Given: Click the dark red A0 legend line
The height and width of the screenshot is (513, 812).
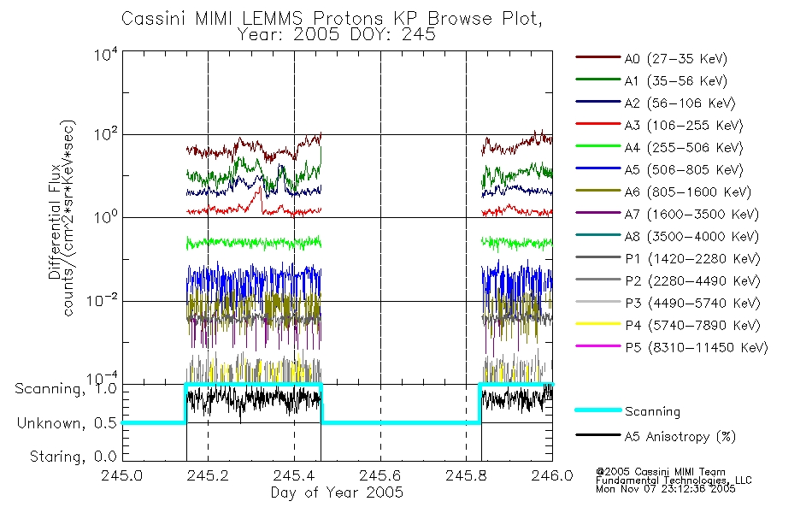Looking at the screenshot, I should (598, 57).
